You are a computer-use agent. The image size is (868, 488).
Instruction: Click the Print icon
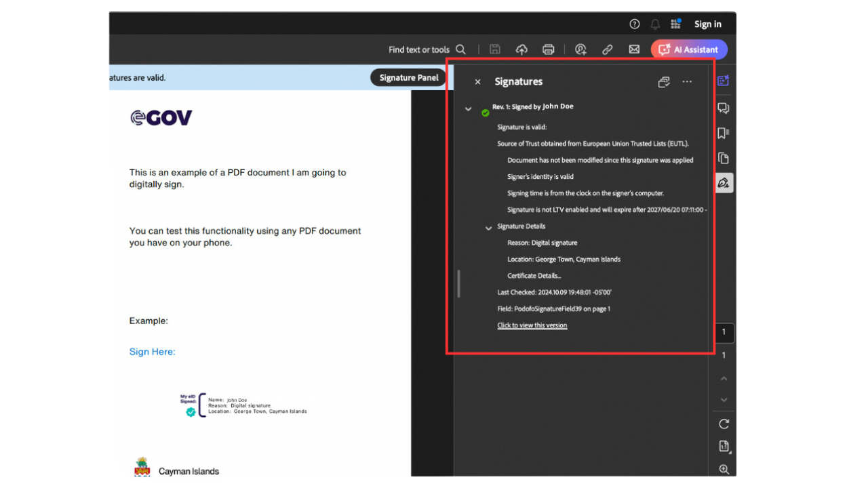click(549, 49)
